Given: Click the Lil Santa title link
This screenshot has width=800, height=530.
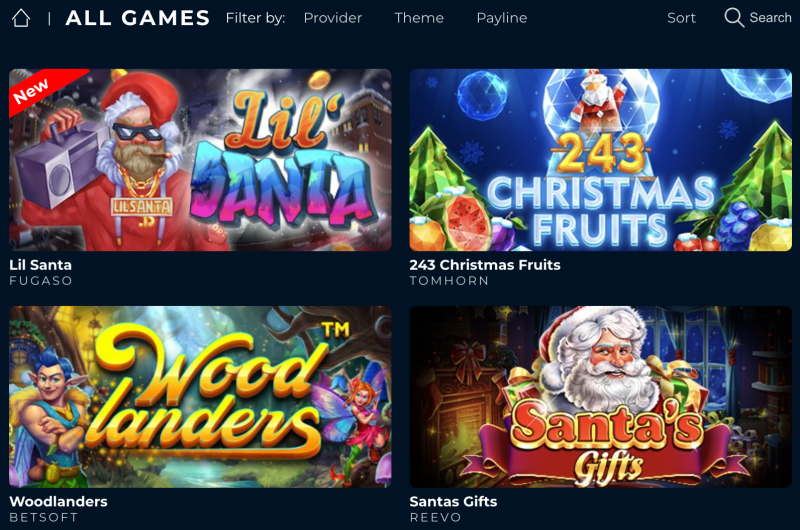Looking at the screenshot, I should pyautogui.click(x=40, y=265).
